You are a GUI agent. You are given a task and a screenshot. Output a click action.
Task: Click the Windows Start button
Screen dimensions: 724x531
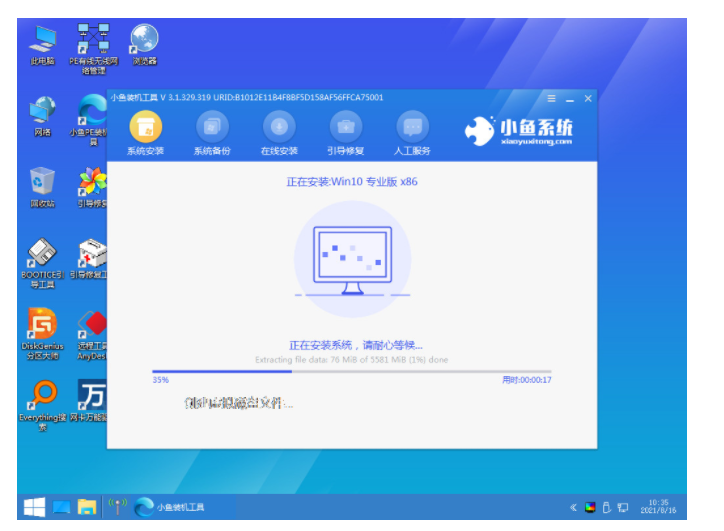click(34, 507)
